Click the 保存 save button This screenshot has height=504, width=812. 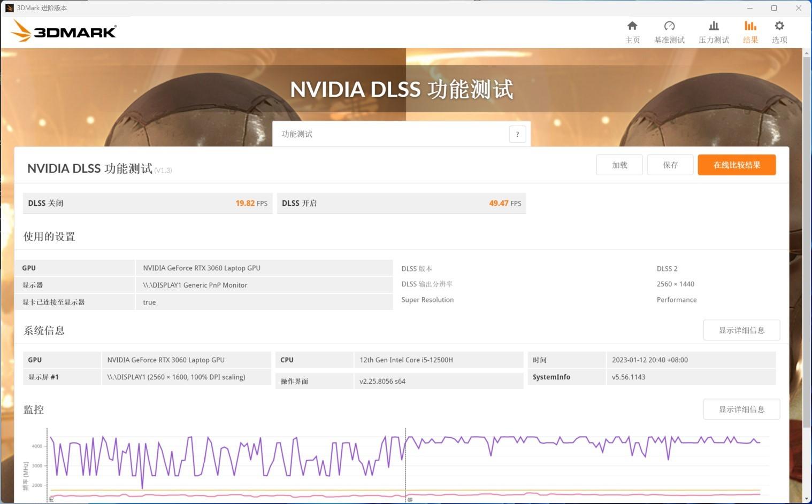[670, 165]
